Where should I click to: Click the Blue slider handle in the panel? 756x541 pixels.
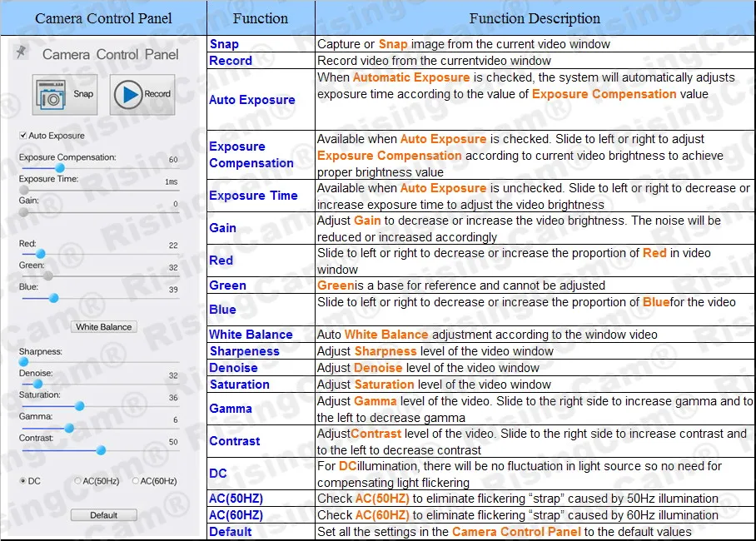tap(54, 298)
